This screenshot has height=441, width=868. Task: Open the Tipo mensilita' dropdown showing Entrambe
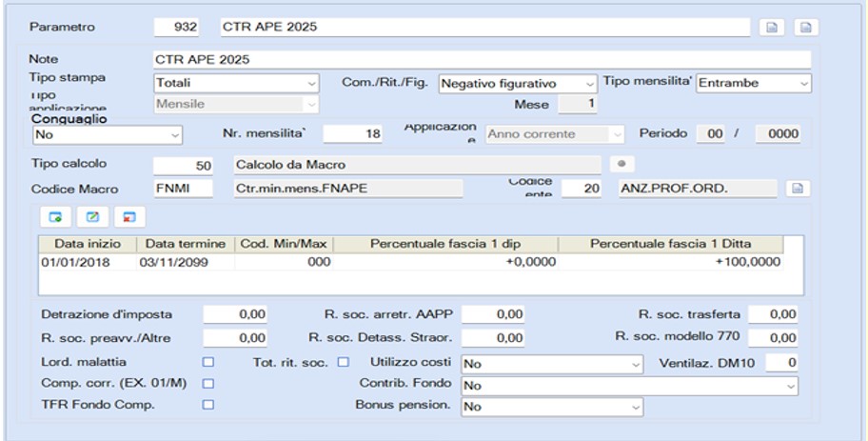754,83
